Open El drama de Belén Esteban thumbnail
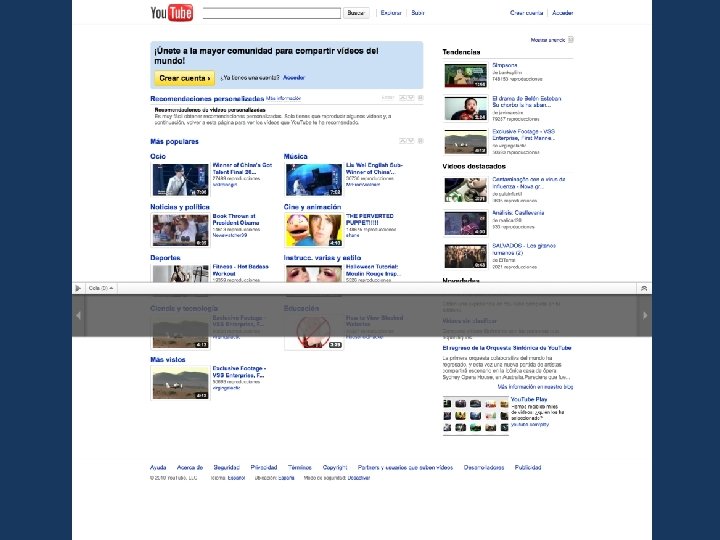This screenshot has width=720, height=540. [x=466, y=109]
